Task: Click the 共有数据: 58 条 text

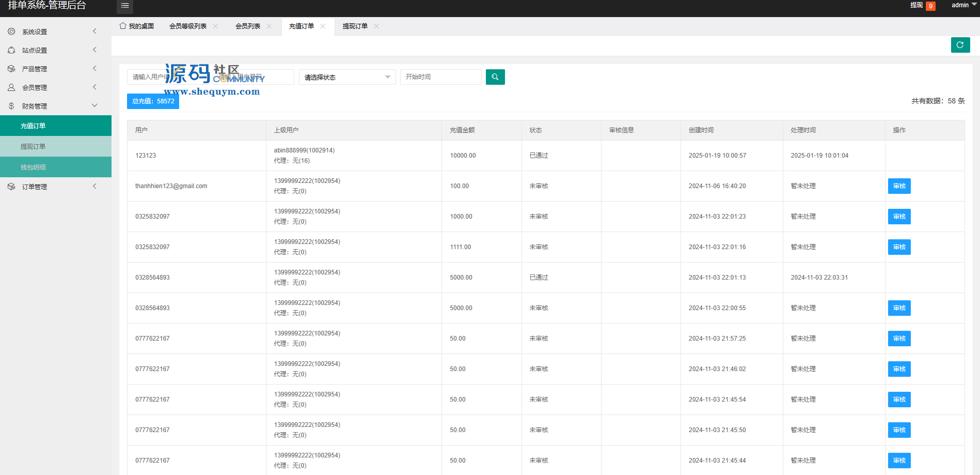Action: pos(938,101)
